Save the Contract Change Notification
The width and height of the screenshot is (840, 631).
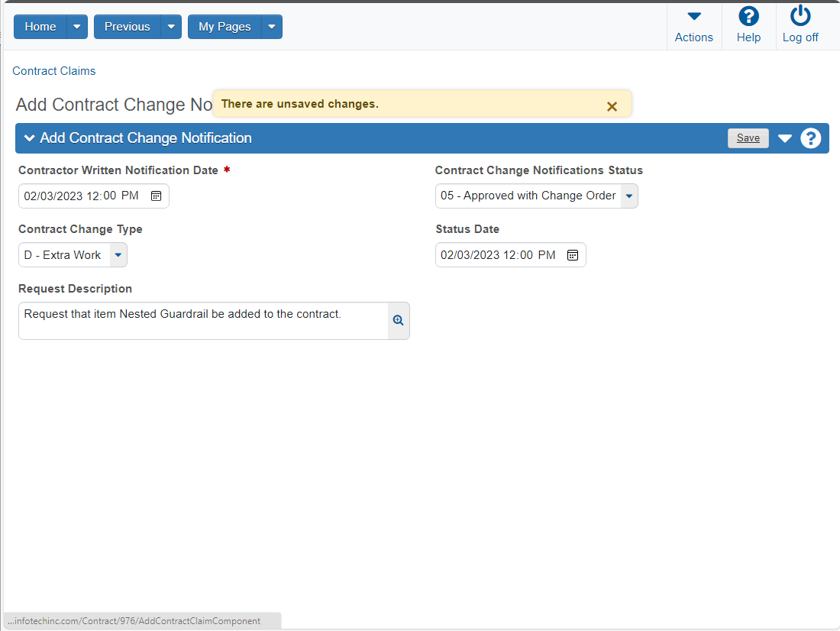[x=748, y=138]
